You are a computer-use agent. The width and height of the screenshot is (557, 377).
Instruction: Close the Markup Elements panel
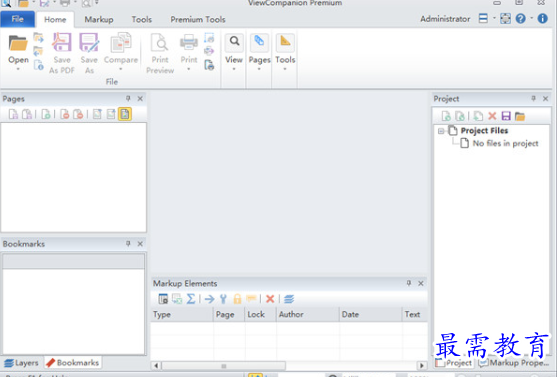[421, 283]
